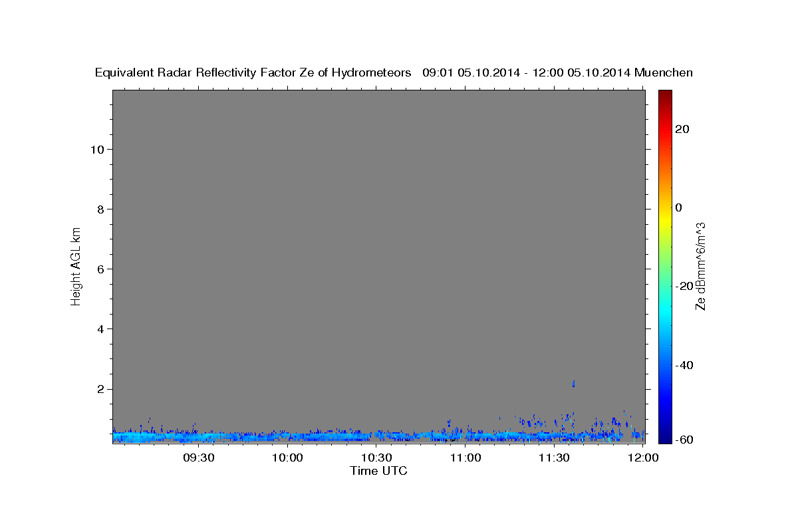798x532 pixels.
Task: Click the 12:00 time tick label
Action: 643,458
